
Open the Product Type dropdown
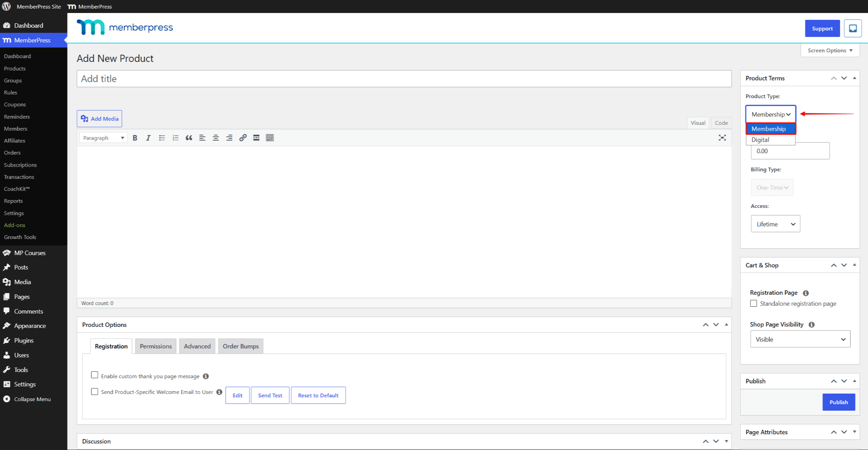click(x=771, y=114)
